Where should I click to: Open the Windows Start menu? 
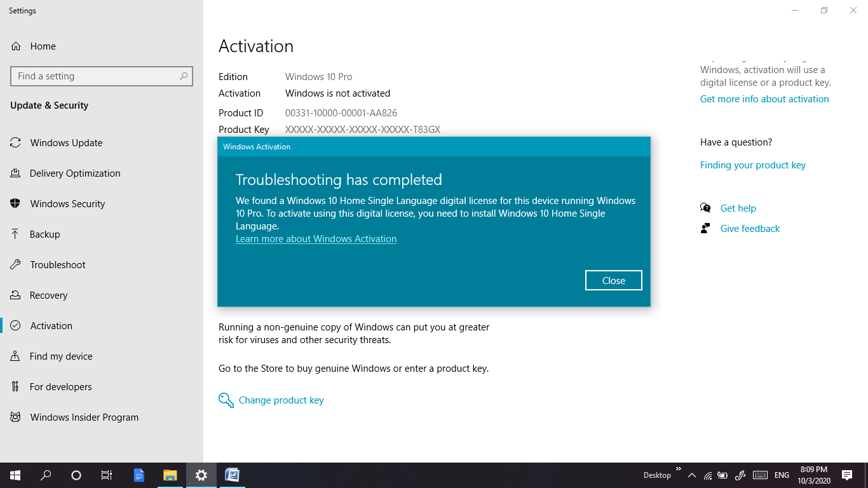[15, 475]
